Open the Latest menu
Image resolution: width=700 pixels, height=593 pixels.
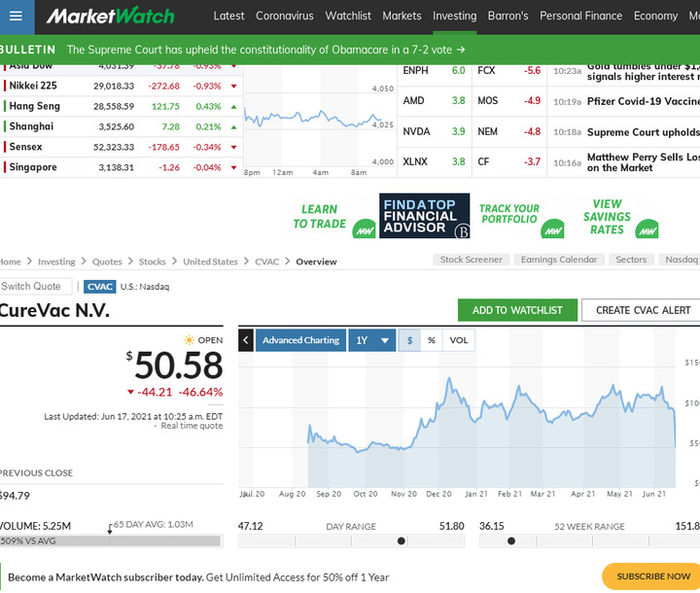coord(228,17)
